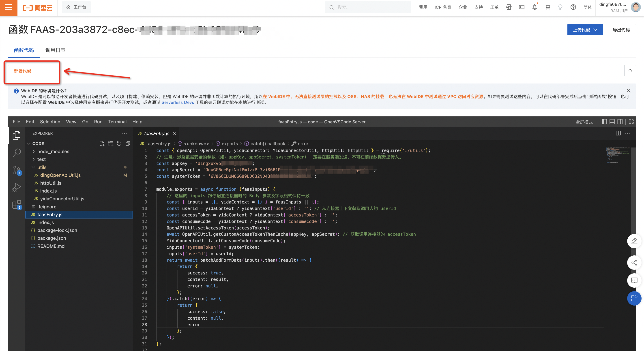Open README.md in Explorer
Image resolution: width=644 pixels, height=351 pixels.
tap(79, 246)
